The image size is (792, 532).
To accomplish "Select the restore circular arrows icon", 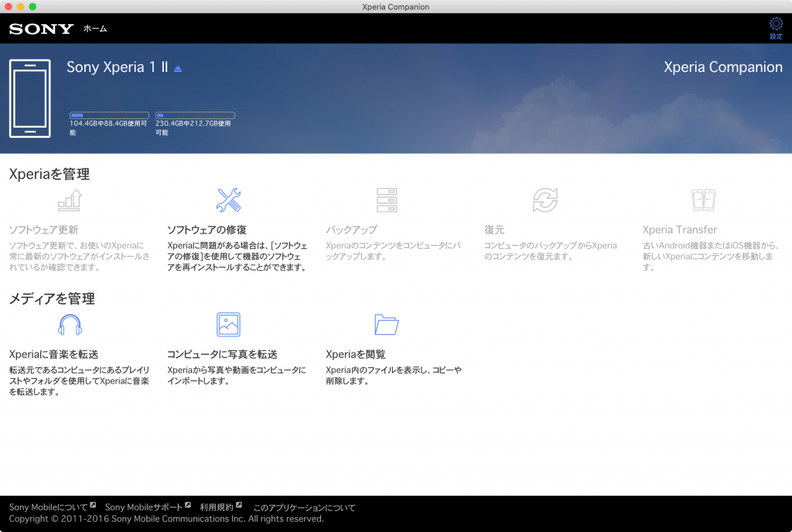I will click(x=544, y=200).
